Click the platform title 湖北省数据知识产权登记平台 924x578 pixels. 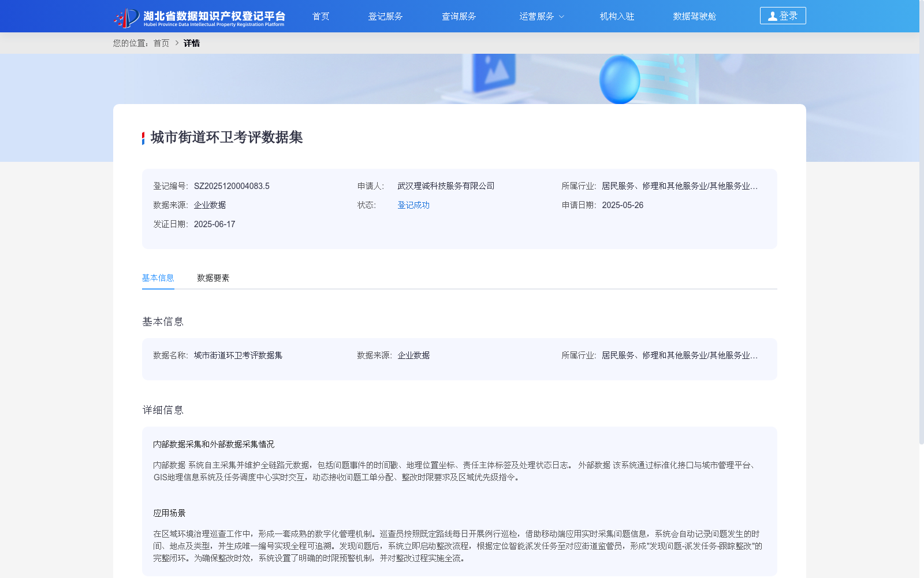point(214,16)
